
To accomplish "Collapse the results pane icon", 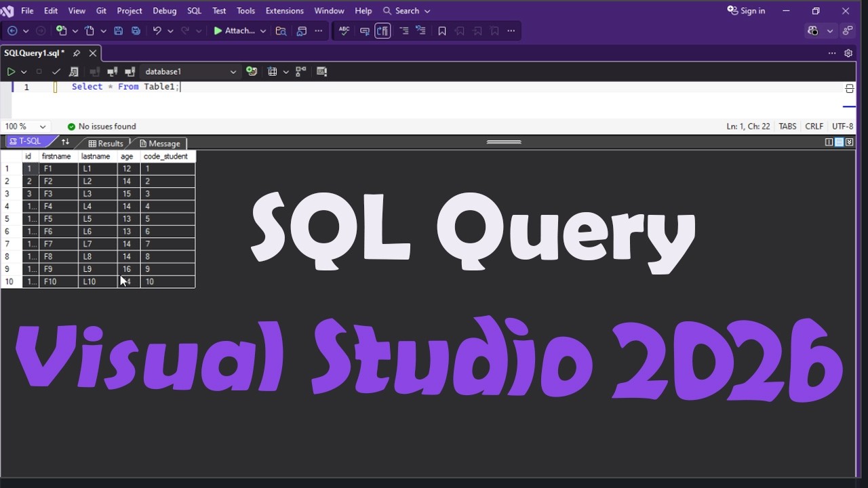I will [849, 142].
